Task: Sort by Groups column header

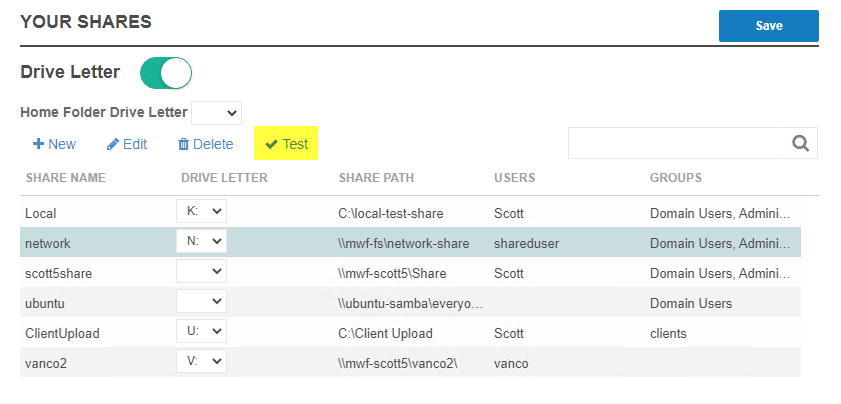Action: click(675, 178)
